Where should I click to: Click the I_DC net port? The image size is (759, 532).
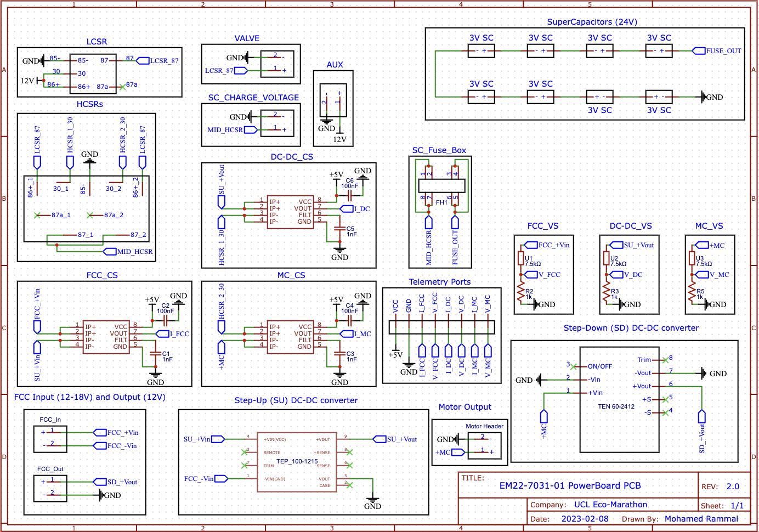355,208
